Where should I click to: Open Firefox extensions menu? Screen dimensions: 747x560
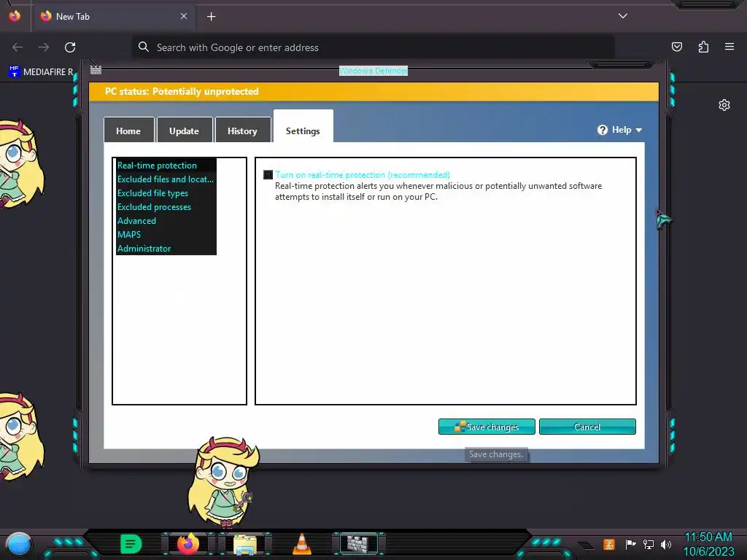tap(703, 47)
